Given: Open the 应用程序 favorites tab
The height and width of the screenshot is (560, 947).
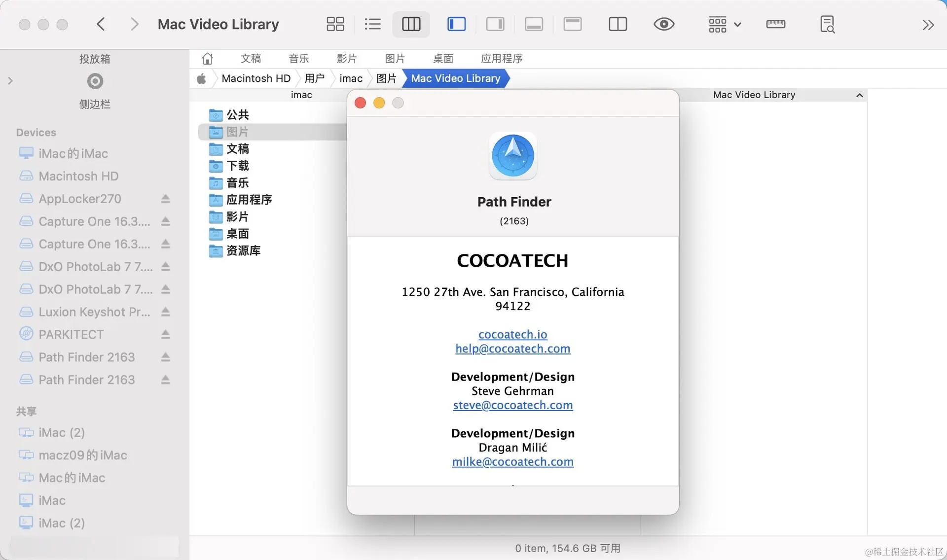Looking at the screenshot, I should click(501, 59).
